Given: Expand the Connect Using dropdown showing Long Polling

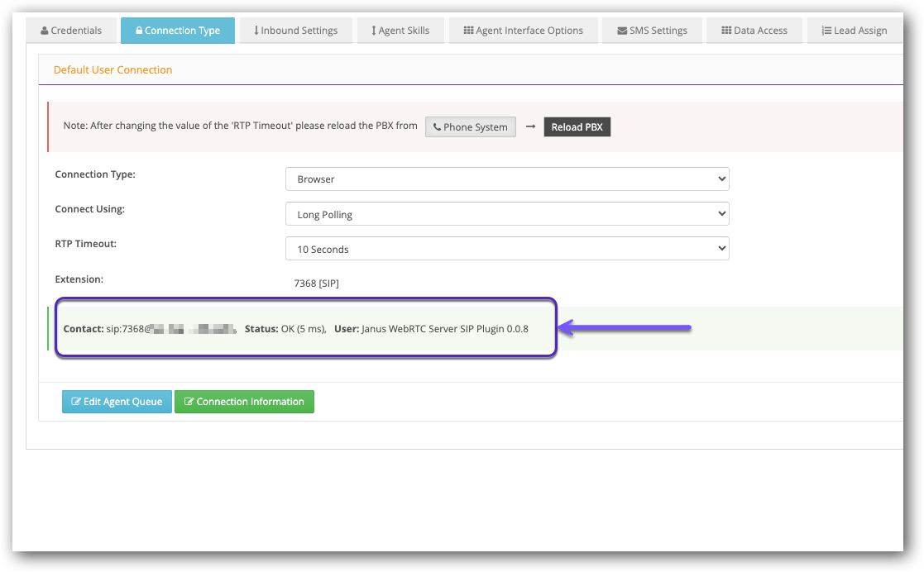Looking at the screenshot, I should (506, 214).
